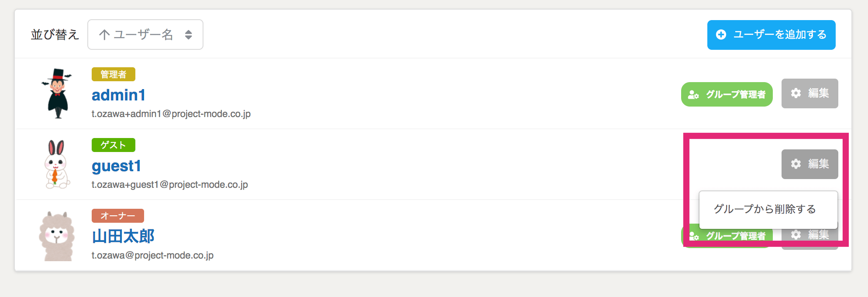Click the ゲスト role label on guest1

114,145
